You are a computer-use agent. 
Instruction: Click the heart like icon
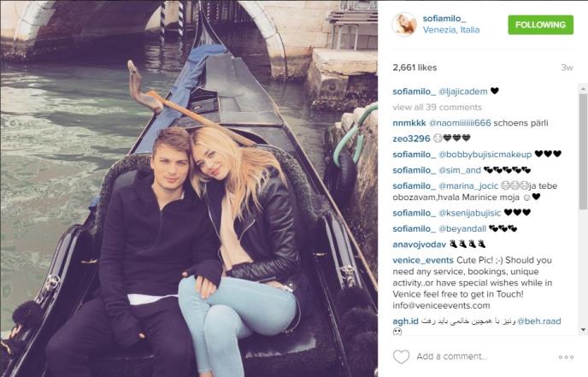[x=401, y=356]
